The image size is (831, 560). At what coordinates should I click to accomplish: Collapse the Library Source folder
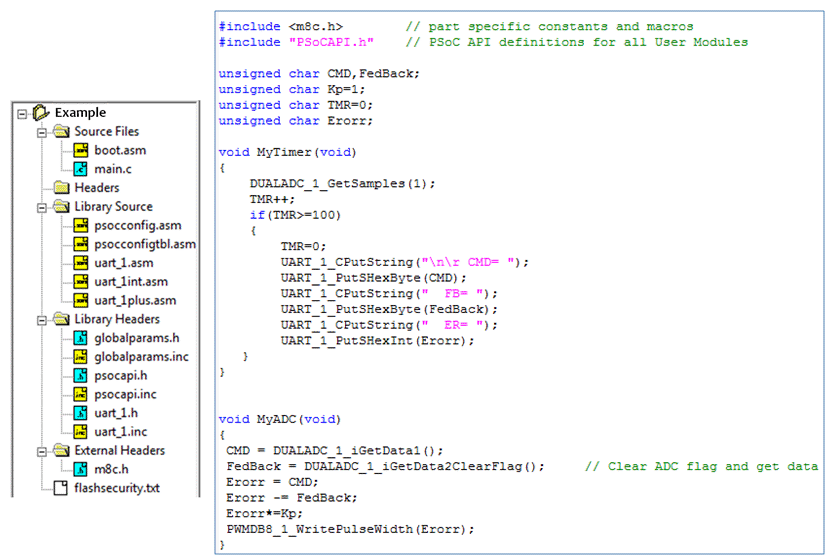(41, 207)
